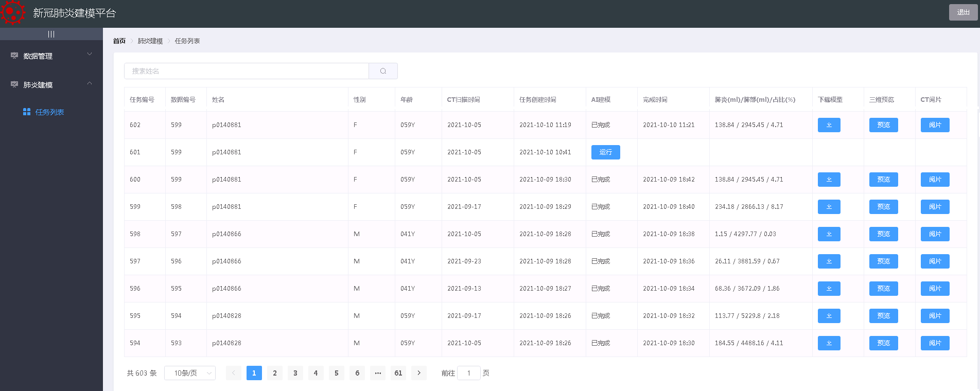Click 首页 in the breadcrumb

point(119,41)
